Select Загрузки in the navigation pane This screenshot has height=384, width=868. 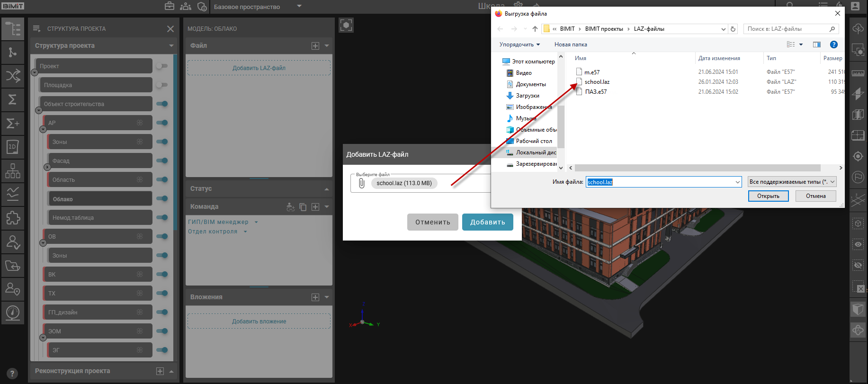click(527, 96)
